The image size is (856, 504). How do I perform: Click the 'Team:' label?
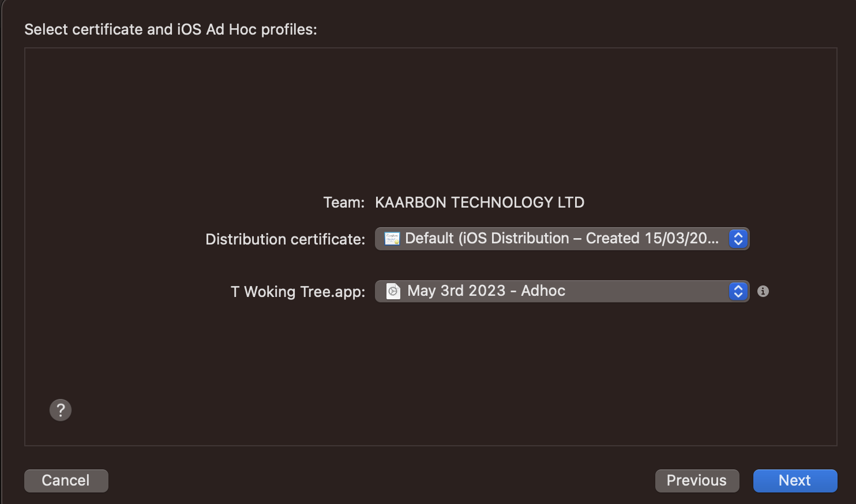pyautogui.click(x=344, y=202)
